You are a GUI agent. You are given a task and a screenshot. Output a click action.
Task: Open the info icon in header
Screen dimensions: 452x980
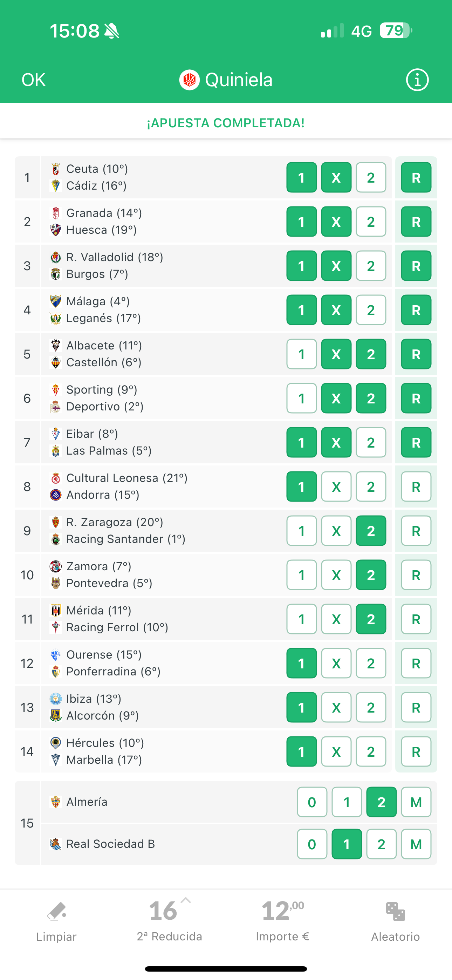tap(417, 80)
